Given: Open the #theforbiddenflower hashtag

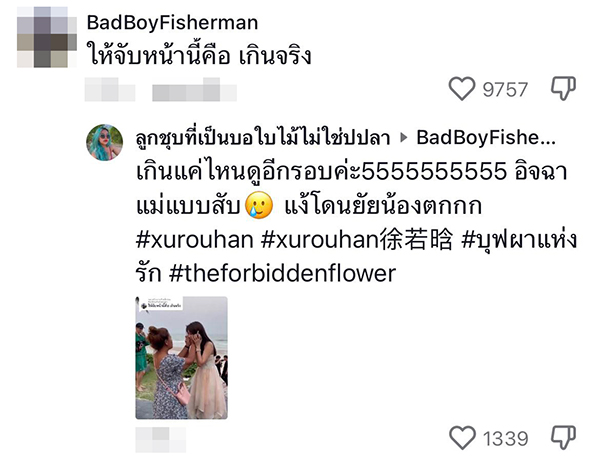Looking at the screenshot, I should coord(282,274).
